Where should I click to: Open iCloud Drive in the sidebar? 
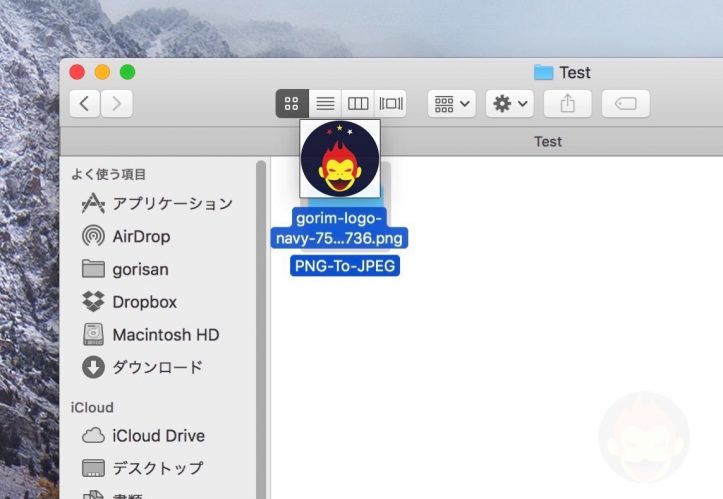(x=157, y=435)
